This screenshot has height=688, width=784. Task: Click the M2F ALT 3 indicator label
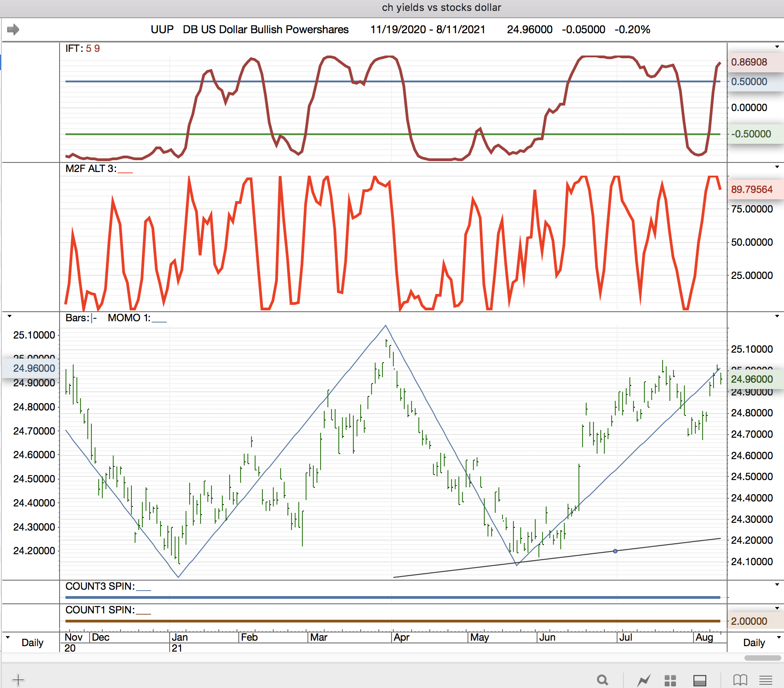click(91, 169)
